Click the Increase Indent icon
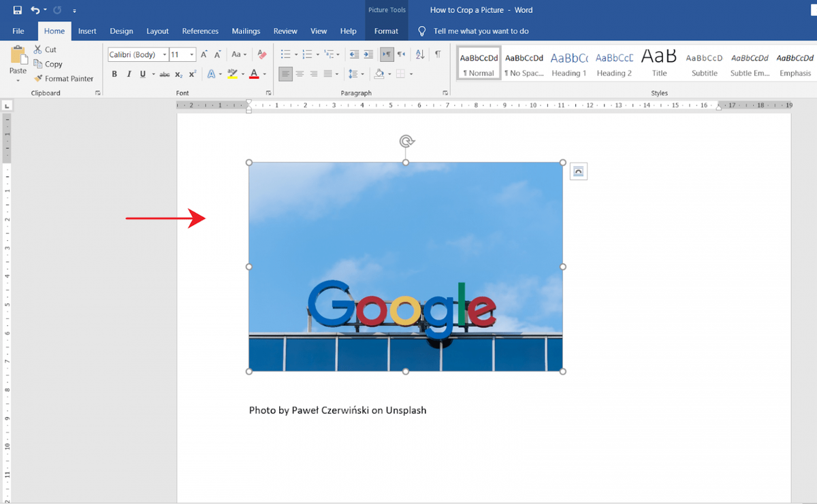The width and height of the screenshot is (817, 504). click(x=368, y=54)
